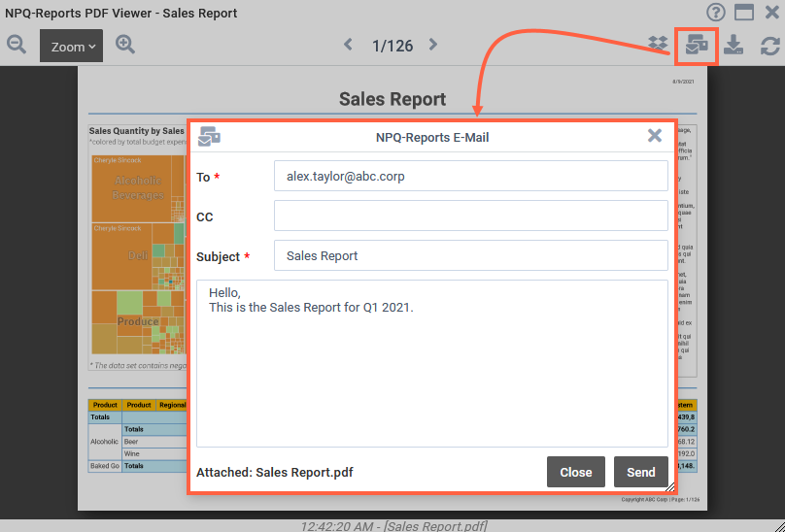This screenshot has height=532, width=785.
Task: Go to the next page arrow
Action: click(x=433, y=45)
